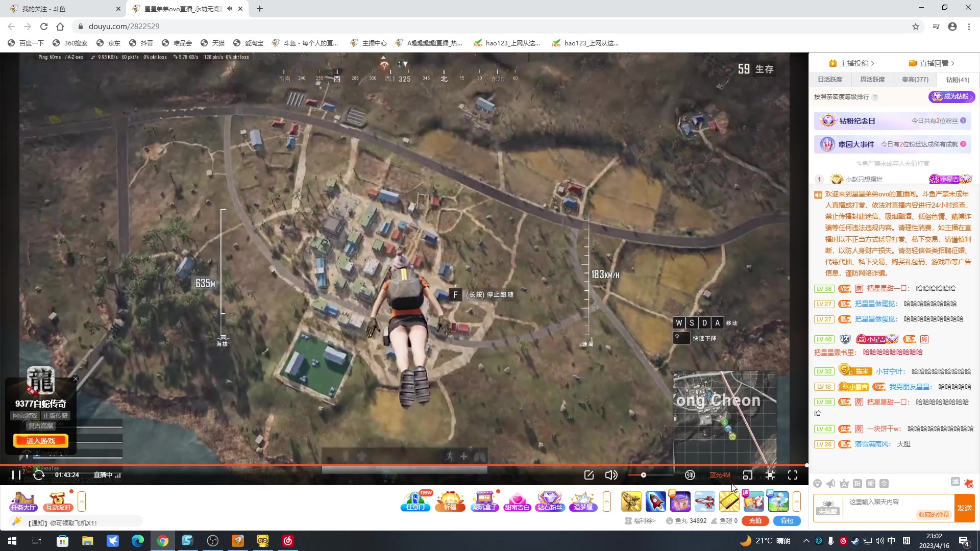Open the Windows Start menu
The width and height of the screenshot is (980, 551).
12,541
